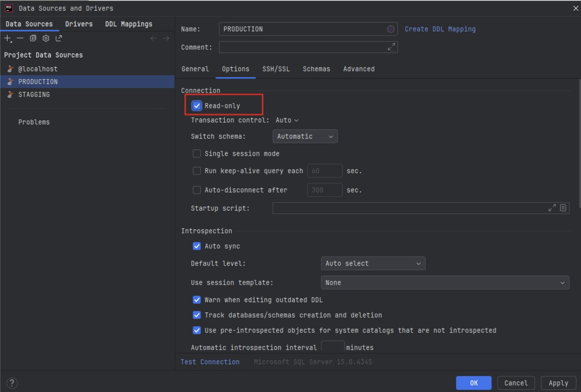Click the OK button
This screenshot has height=392, width=581.
point(474,383)
